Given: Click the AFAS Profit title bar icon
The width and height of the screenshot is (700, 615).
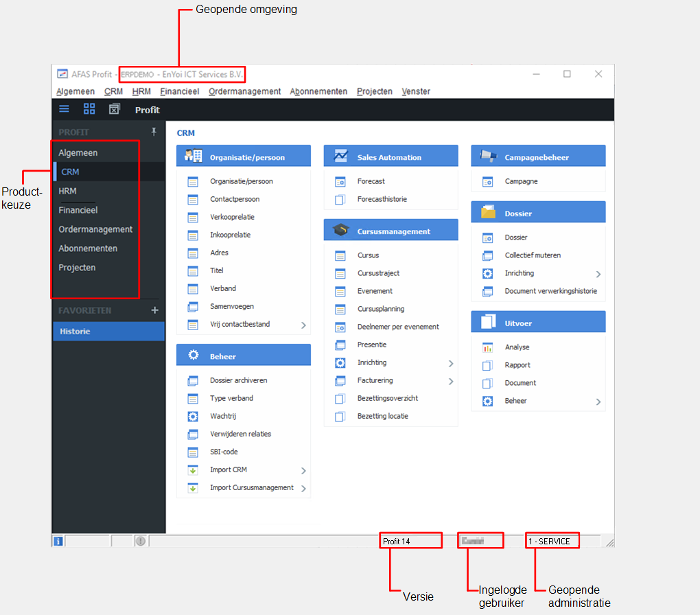Looking at the screenshot, I should (62, 73).
